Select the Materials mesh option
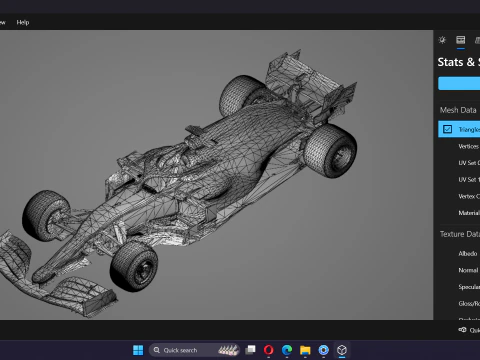Screen dimensions: 480x360 469,213
